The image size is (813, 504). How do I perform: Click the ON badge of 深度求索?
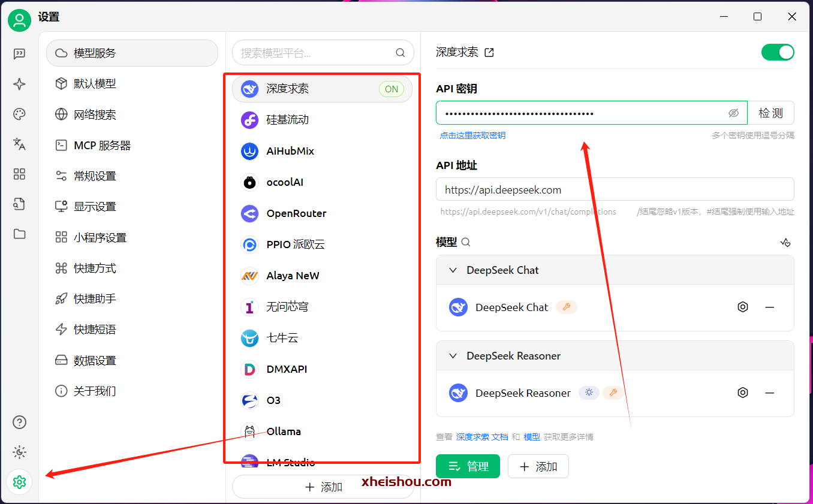coord(392,89)
